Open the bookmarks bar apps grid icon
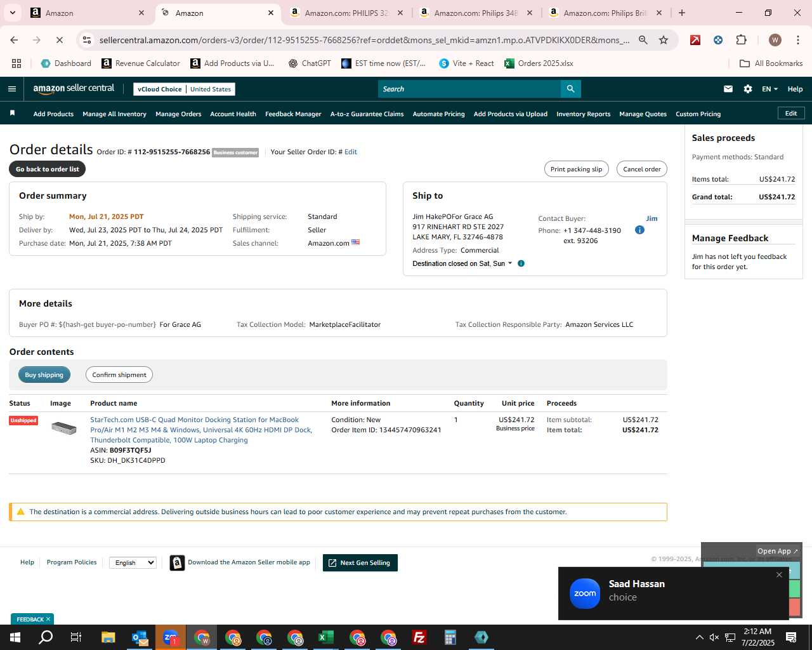Screen dimensions: 812x650 coord(16,63)
